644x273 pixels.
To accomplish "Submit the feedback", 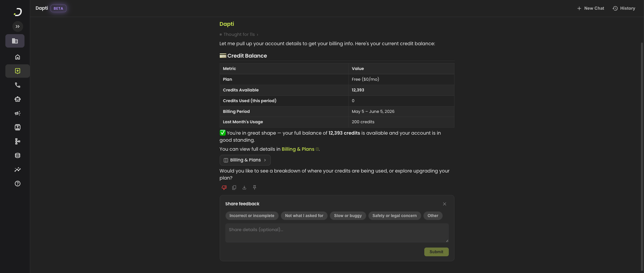I will [x=436, y=252].
